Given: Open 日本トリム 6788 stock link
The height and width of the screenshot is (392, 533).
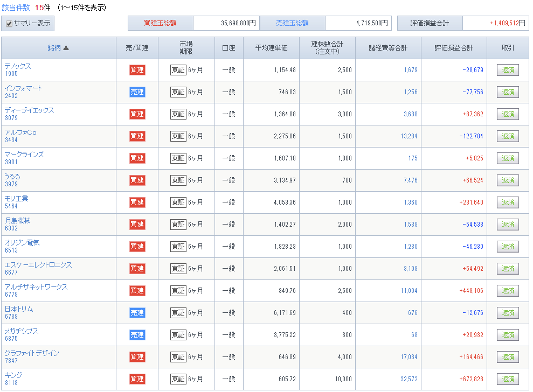Looking at the screenshot, I should pos(19,312).
